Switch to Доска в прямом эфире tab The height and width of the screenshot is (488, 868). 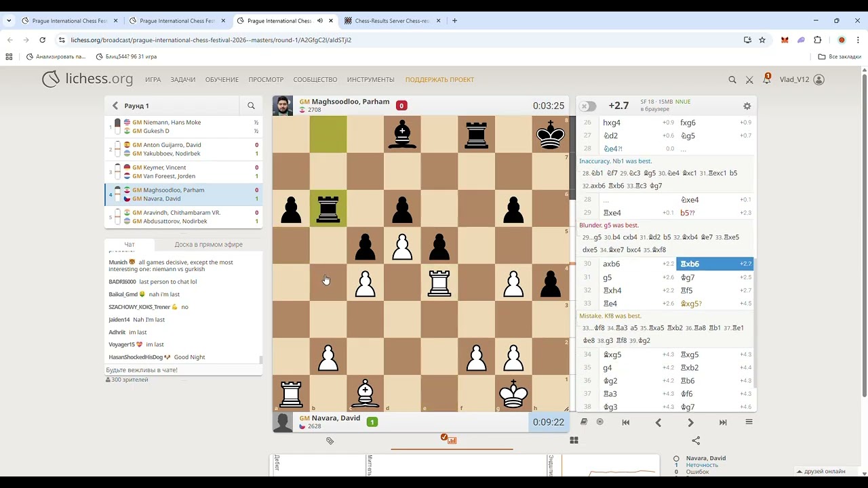point(208,245)
